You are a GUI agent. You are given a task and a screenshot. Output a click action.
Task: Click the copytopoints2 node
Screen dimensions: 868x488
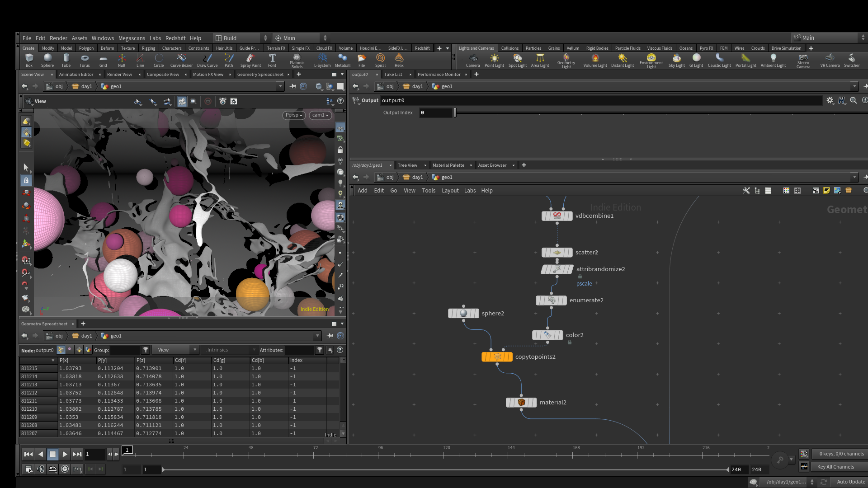click(x=497, y=357)
